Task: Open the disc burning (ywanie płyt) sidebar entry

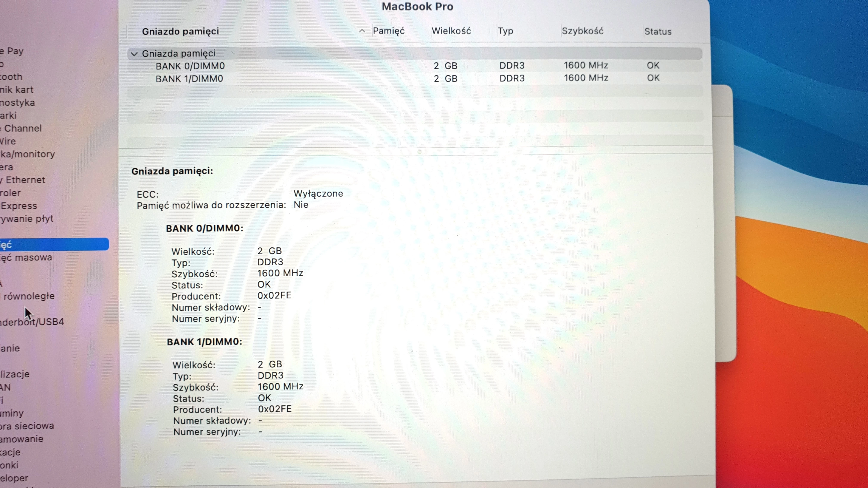Action: [x=27, y=219]
